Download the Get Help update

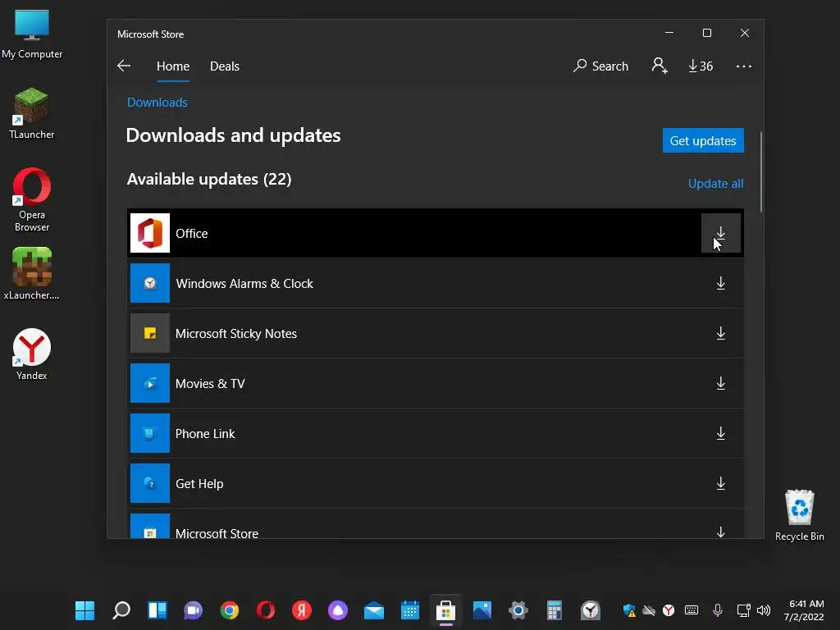[x=720, y=483]
